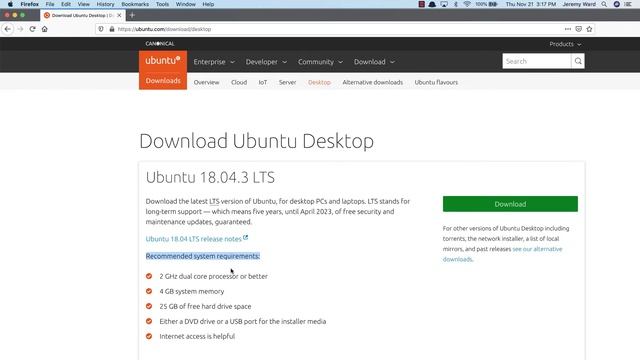The height and width of the screenshot is (360, 640).
Task: Expand the Download dropdown in navigation
Action: click(374, 62)
